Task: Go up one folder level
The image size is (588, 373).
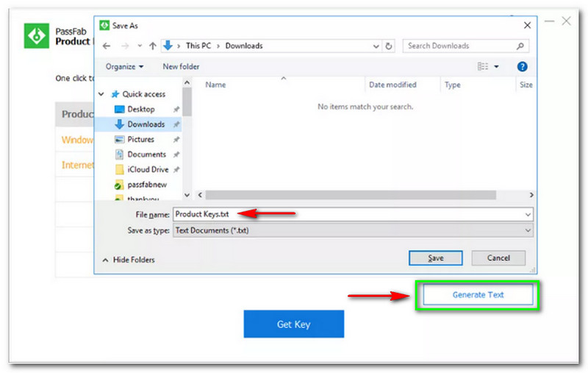Action: point(153,46)
